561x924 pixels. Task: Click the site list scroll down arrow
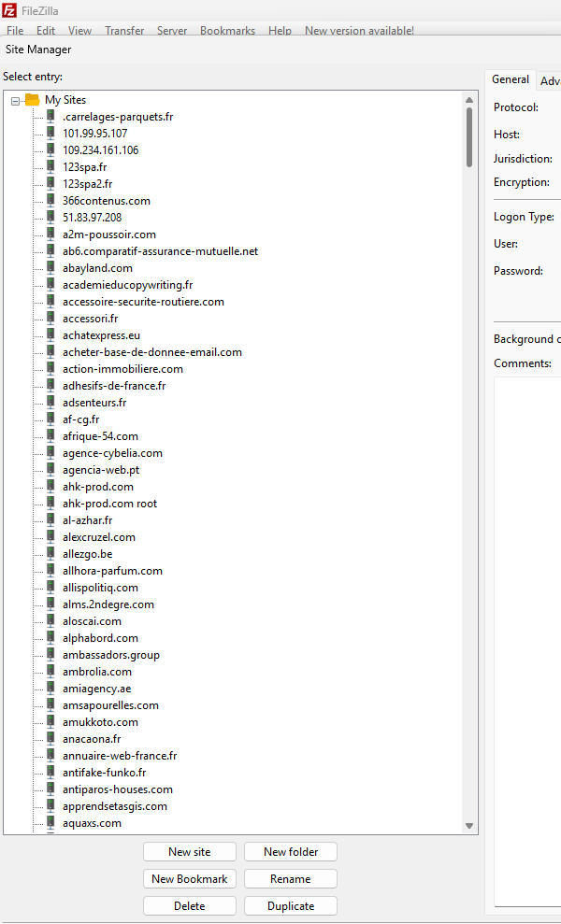(469, 826)
